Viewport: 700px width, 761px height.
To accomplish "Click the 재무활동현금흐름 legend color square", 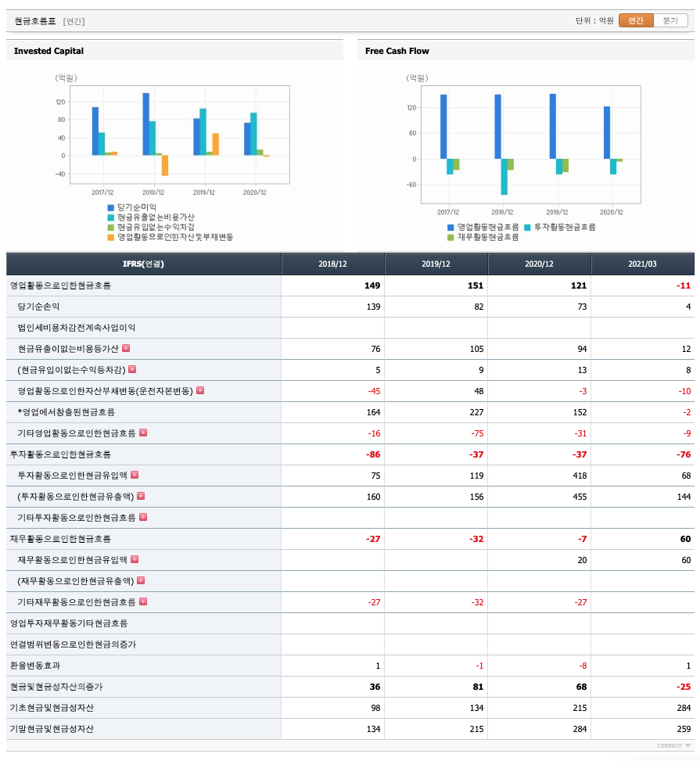I will click(451, 237).
